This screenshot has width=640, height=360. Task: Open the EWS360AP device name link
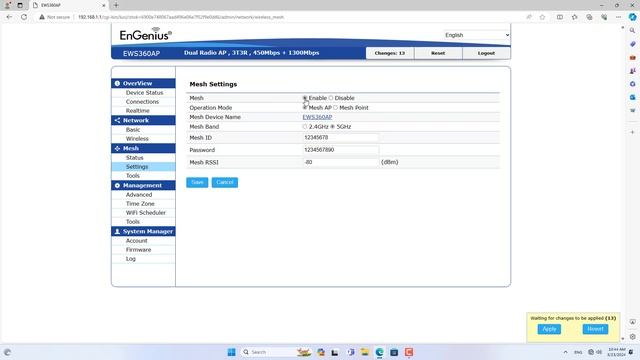[x=317, y=117]
